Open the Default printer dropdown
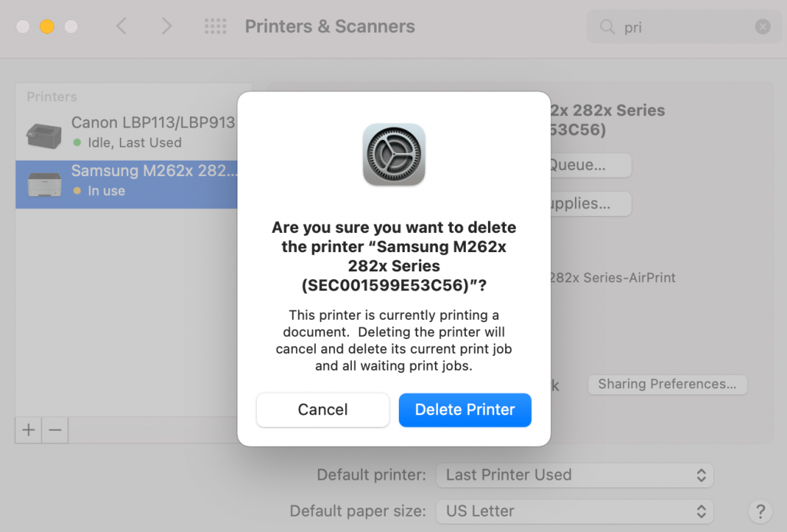The height and width of the screenshot is (532, 787). (575, 475)
